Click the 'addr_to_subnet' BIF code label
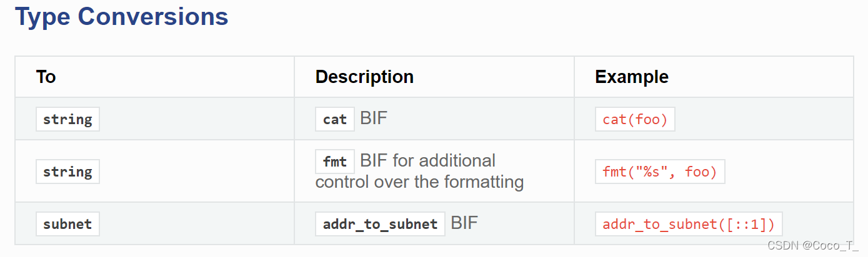This screenshot has width=868, height=257. tap(380, 224)
